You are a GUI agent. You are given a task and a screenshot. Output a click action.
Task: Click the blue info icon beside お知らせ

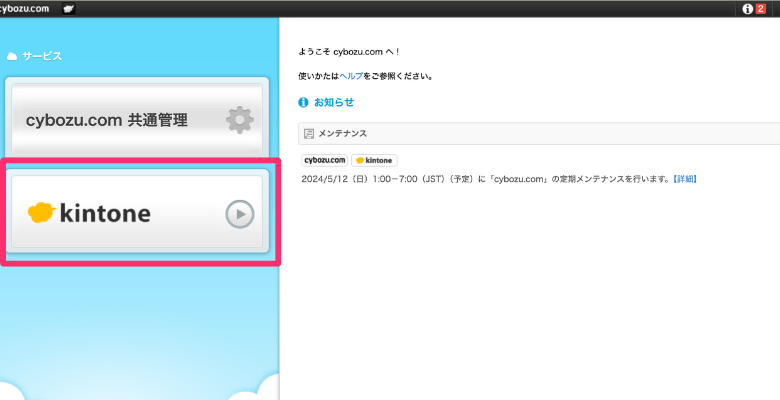coord(303,102)
